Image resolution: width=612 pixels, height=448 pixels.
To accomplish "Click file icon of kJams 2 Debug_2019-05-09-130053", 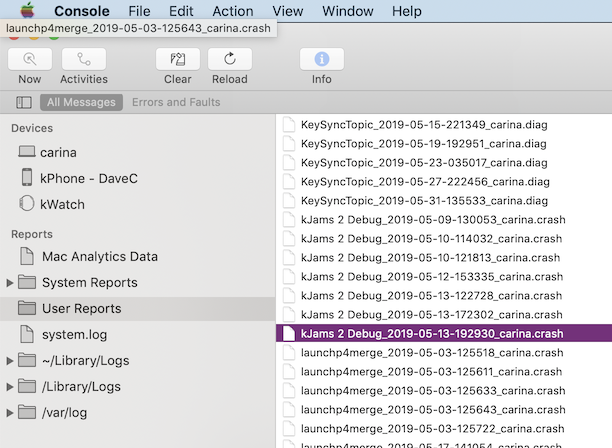I will coord(289,219).
